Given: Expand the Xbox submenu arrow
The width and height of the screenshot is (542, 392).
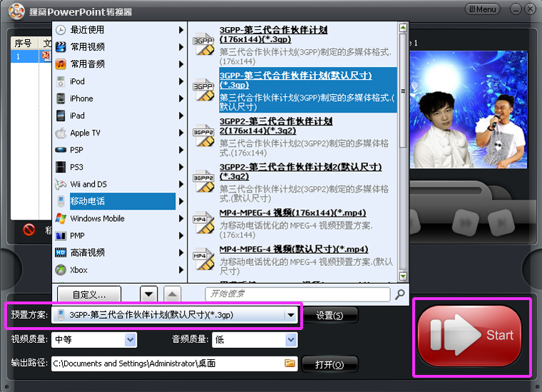Looking at the screenshot, I should (x=181, y=270).
